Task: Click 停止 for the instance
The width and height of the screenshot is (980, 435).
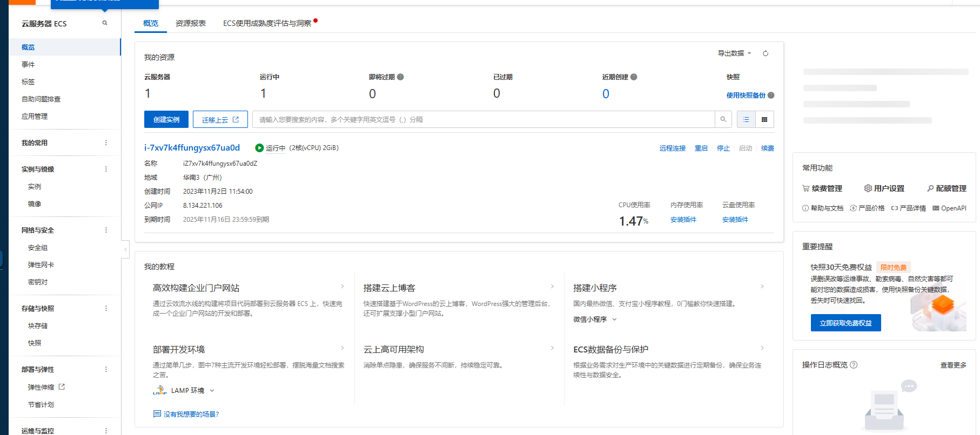Action: point(723,148)
